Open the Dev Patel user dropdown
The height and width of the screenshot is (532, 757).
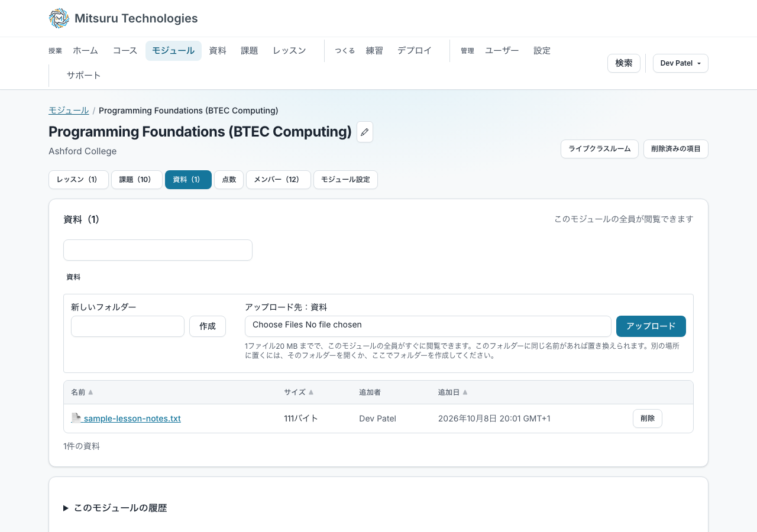[681, 63]
